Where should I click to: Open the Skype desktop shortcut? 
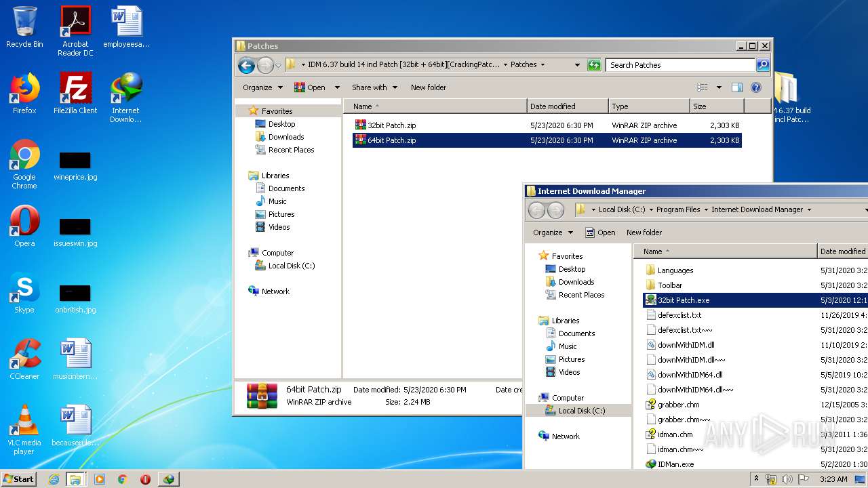pyautogui.click(x=24, y=293)
